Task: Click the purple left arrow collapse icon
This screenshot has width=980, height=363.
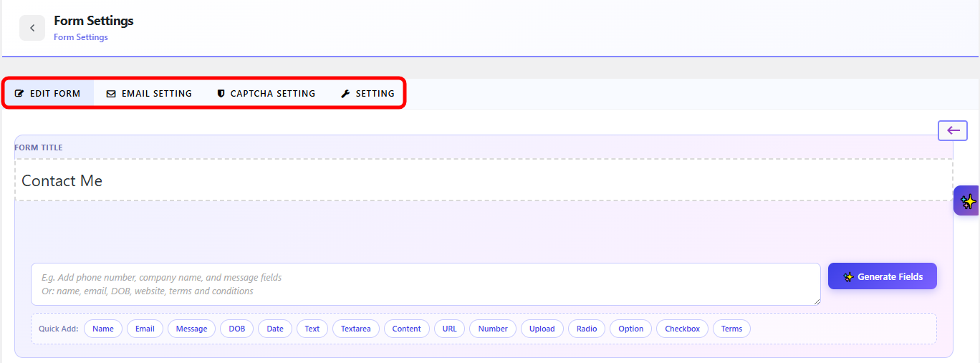Action: pyautogui.click(x=953, y=130)
